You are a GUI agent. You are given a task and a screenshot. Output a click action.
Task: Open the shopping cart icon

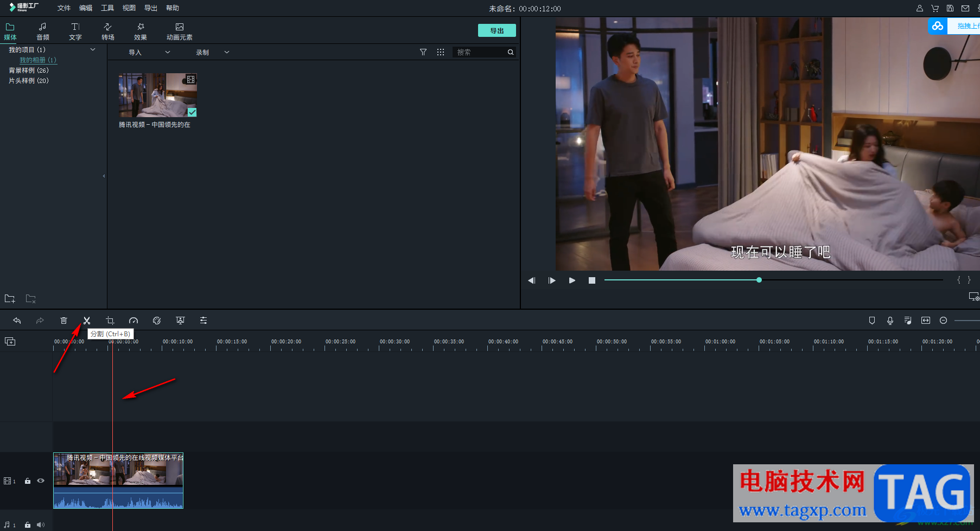tap(935, 8)
